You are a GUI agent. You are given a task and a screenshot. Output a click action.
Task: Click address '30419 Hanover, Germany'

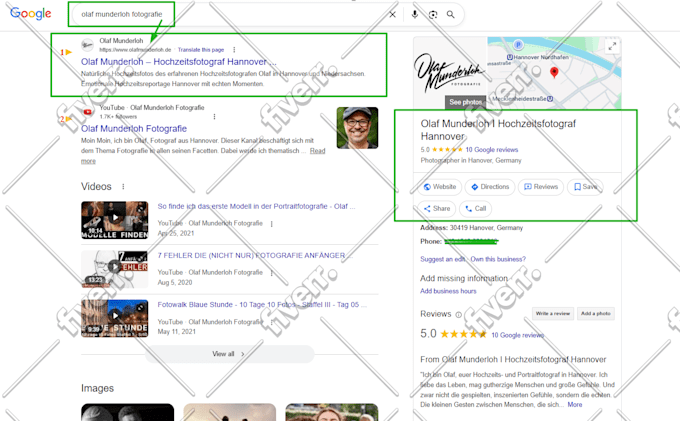[486, 228]
